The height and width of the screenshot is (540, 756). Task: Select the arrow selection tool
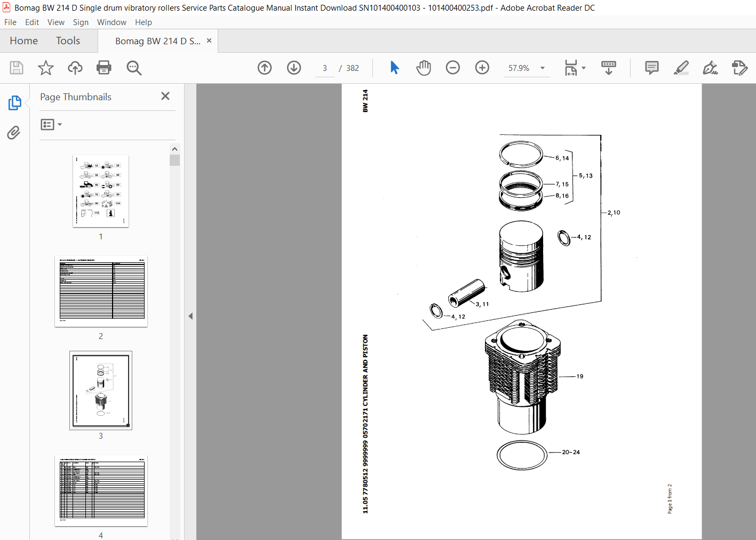pyautogui.click(x=394, y=68)
